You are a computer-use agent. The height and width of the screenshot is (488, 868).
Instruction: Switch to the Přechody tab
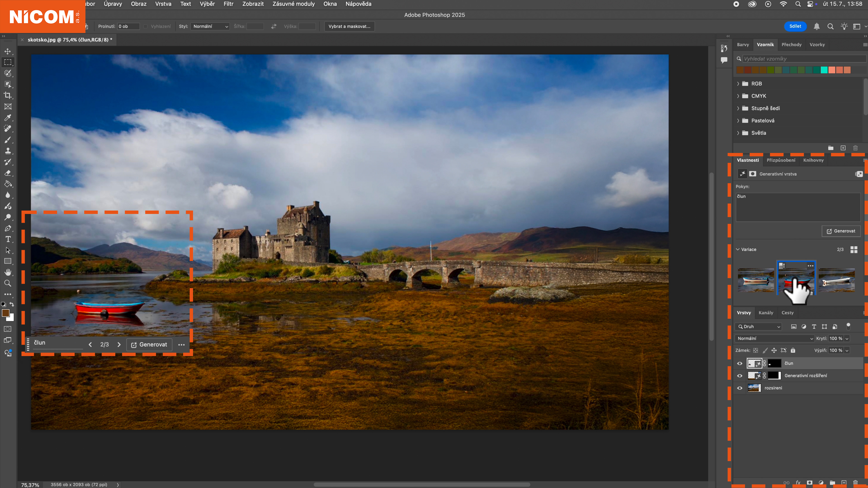(792, 45)
